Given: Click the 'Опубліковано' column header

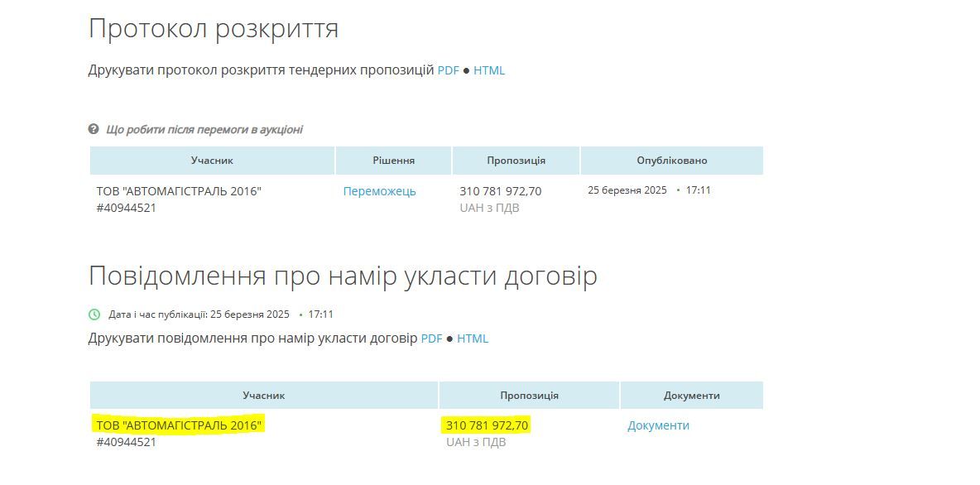Looking at the screenshot, I should click(672, 161).
